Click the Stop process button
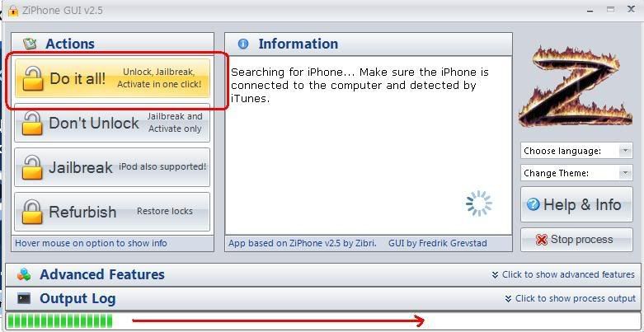Viewport: 644px width, 332px height. click(x=576, y=240)
